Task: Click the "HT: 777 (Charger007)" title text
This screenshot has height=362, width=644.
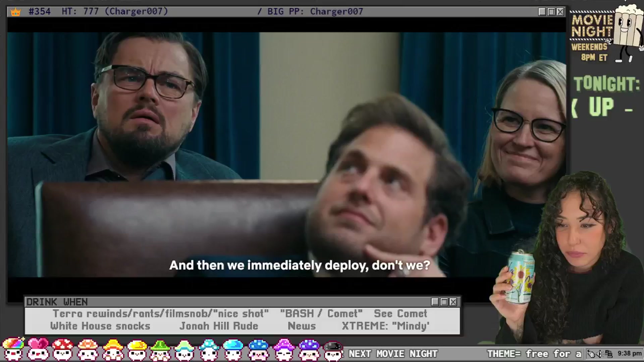Action: point(115,11)
